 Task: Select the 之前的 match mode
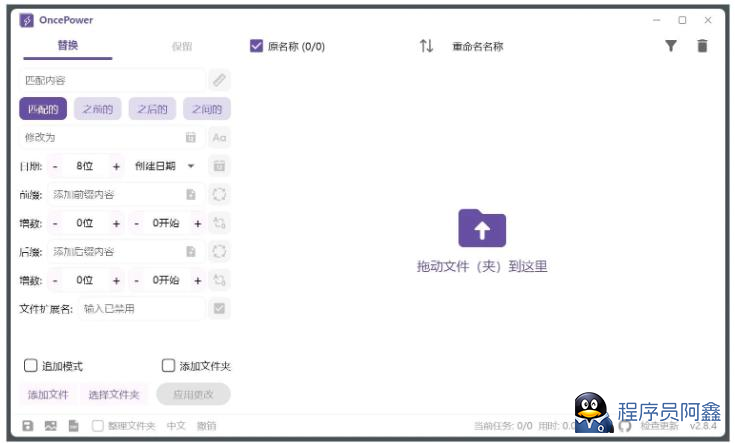tap(98, 109)
